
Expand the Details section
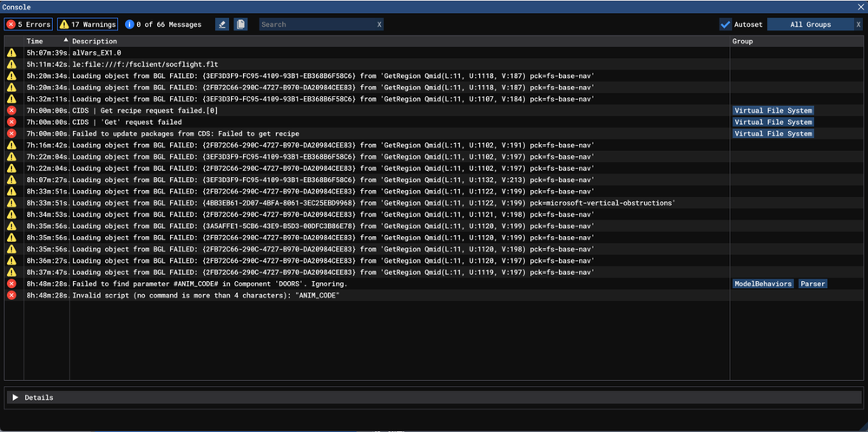(x=16, y=397)
